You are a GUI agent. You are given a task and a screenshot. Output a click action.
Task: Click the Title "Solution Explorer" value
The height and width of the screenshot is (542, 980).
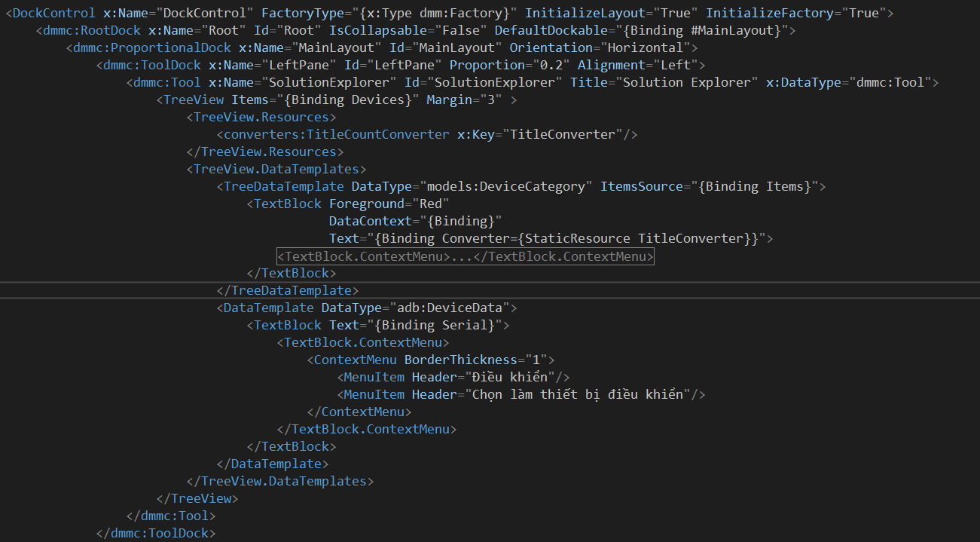686,82
